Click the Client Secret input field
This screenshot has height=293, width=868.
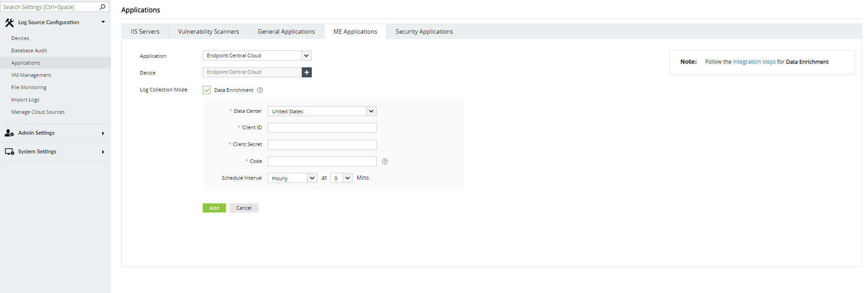coord(322,145)
